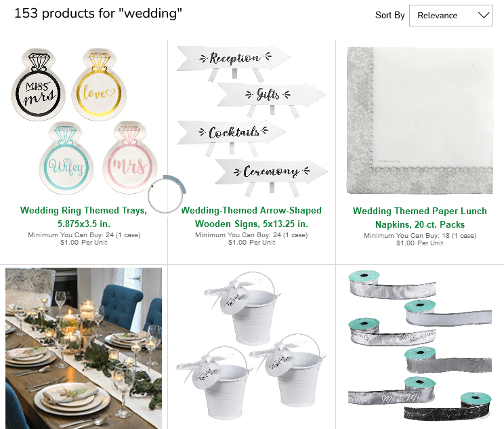The image size is (504, 429).
Task: Click the teal Wifey ring tray
Action: click(x=66, y=158)
